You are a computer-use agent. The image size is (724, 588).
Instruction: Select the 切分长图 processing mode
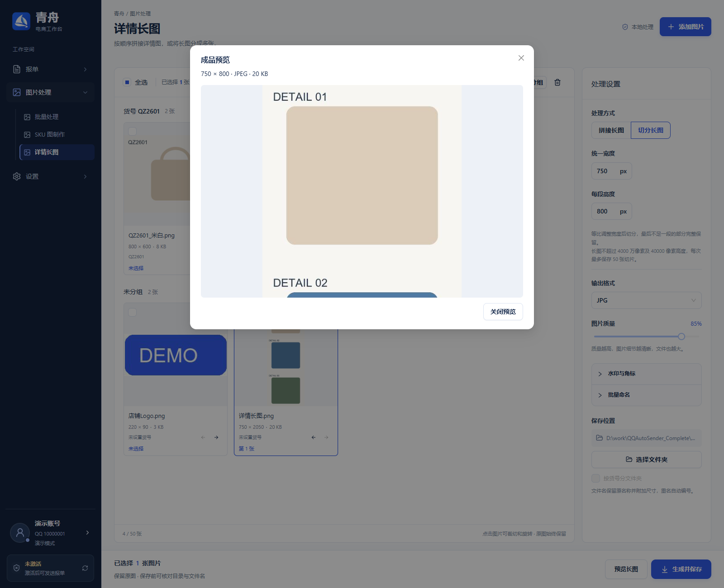(x=651, y=130)
